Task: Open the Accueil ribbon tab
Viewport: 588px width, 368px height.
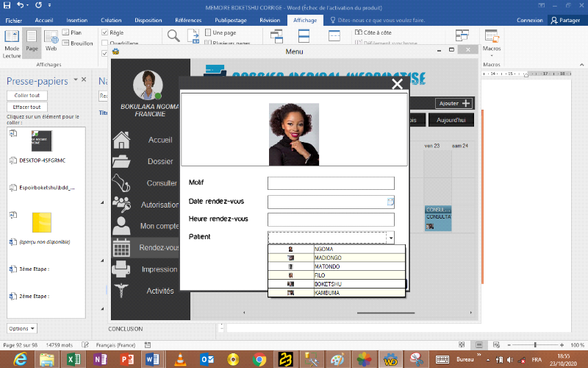Action: 44,21
